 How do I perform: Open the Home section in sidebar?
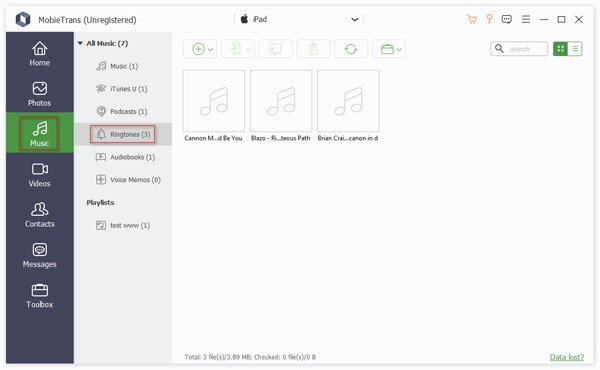pos(39,54)
